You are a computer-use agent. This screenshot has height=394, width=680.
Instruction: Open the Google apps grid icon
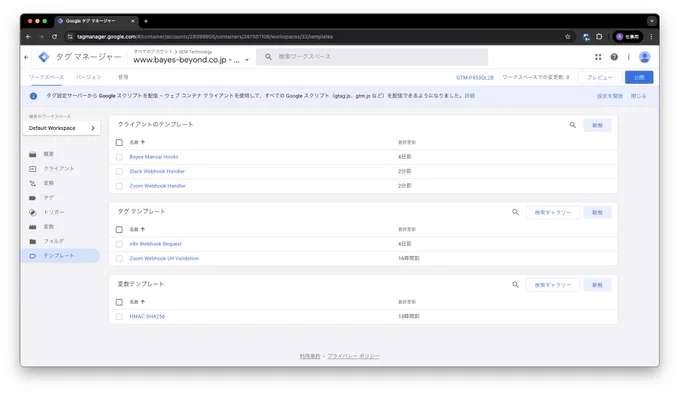(x=598, y=57)
